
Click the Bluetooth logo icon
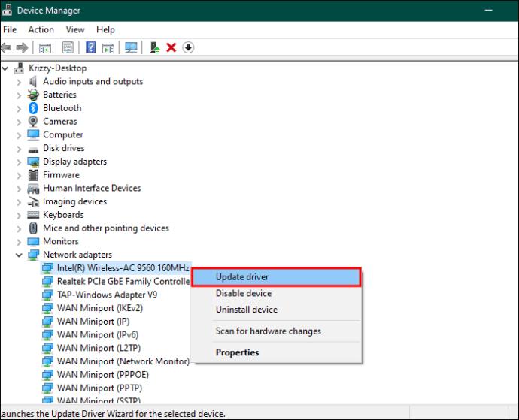pyautogui.click(x=33, y=108)
